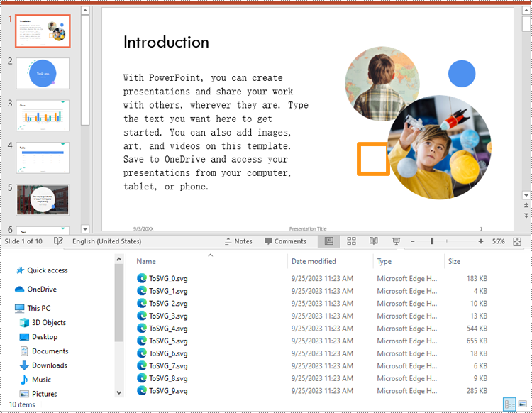
Task: Open the Notes pane
Action: pos(238,241)
